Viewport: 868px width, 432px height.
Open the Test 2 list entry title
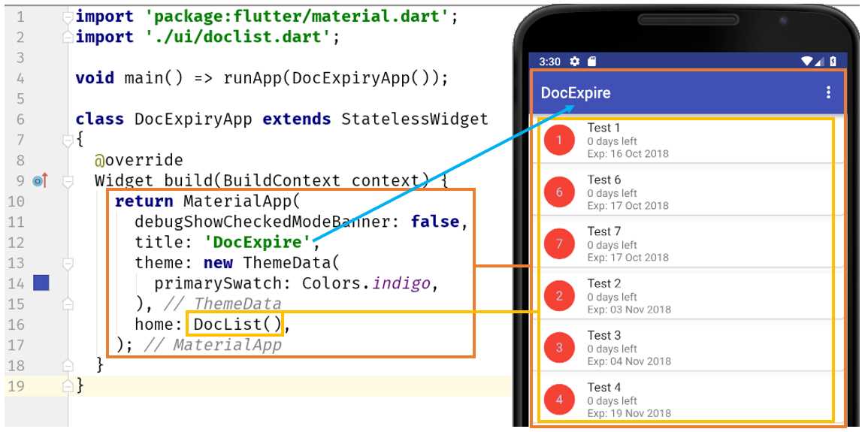[604, 283]
